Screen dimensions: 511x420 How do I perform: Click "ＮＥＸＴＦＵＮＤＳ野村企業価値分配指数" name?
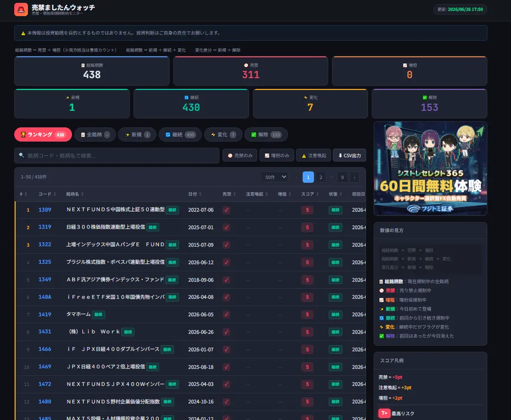(x=113, y=402)
